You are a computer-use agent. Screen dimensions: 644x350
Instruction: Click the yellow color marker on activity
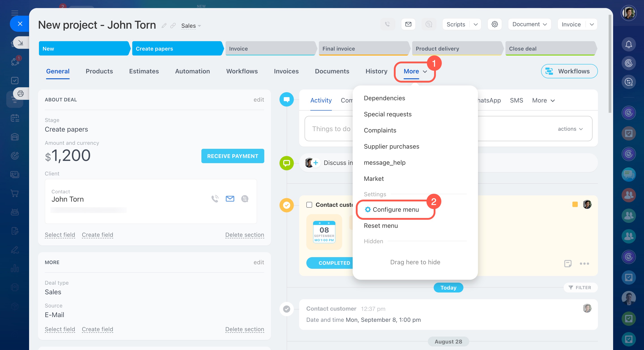pos(575,204)
